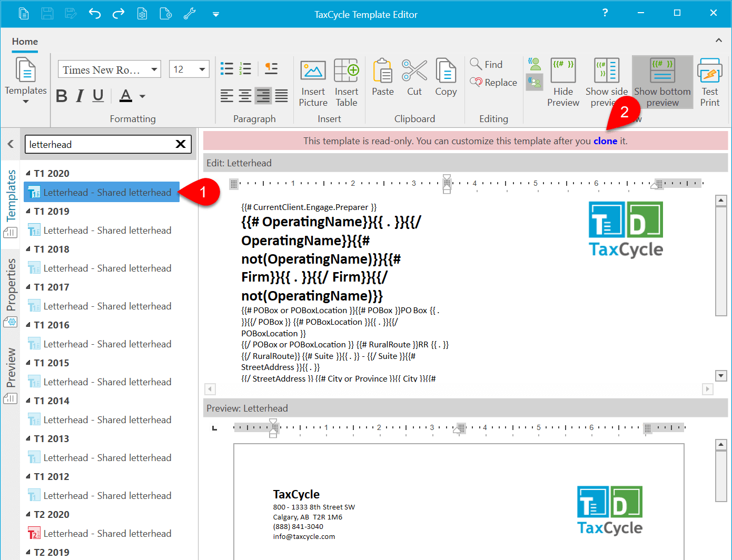Switch to the Templates sidebar tab
Viewport: 732px width, 560px height.
(x=11, y=204)
